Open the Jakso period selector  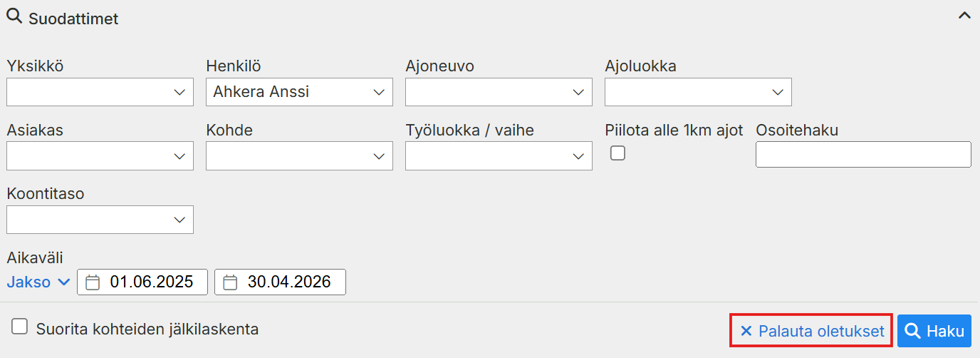(x=38, y=282)
